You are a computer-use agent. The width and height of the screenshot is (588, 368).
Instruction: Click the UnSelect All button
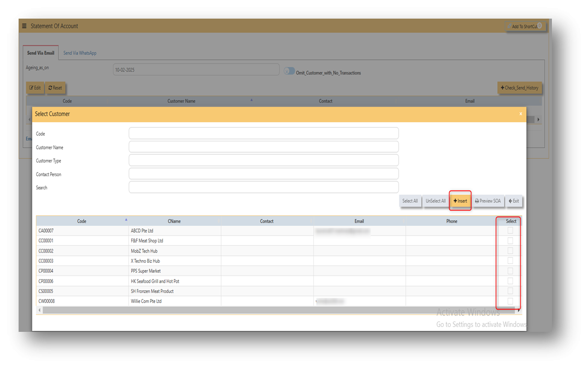tap(435, 201)
